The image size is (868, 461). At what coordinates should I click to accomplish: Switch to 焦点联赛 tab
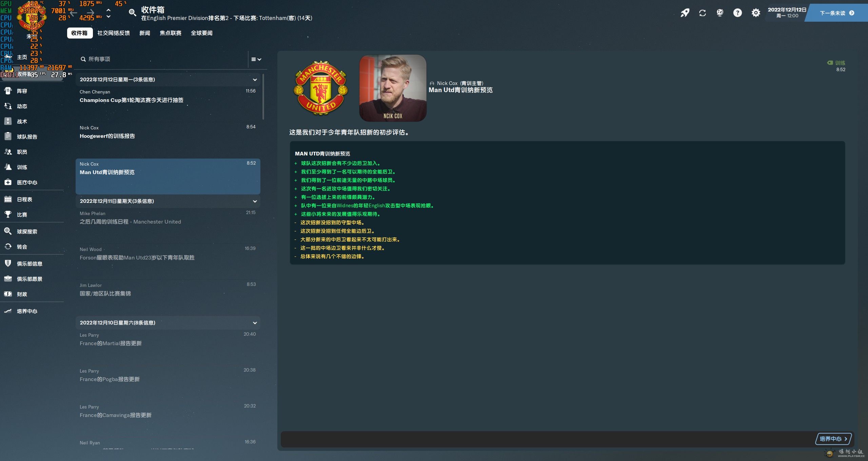(171, 33)
